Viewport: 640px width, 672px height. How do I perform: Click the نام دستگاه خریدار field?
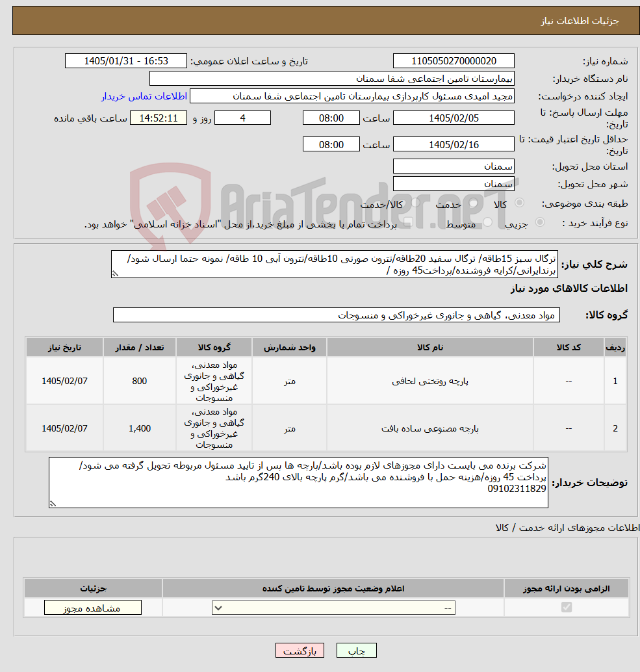(331, 79)
